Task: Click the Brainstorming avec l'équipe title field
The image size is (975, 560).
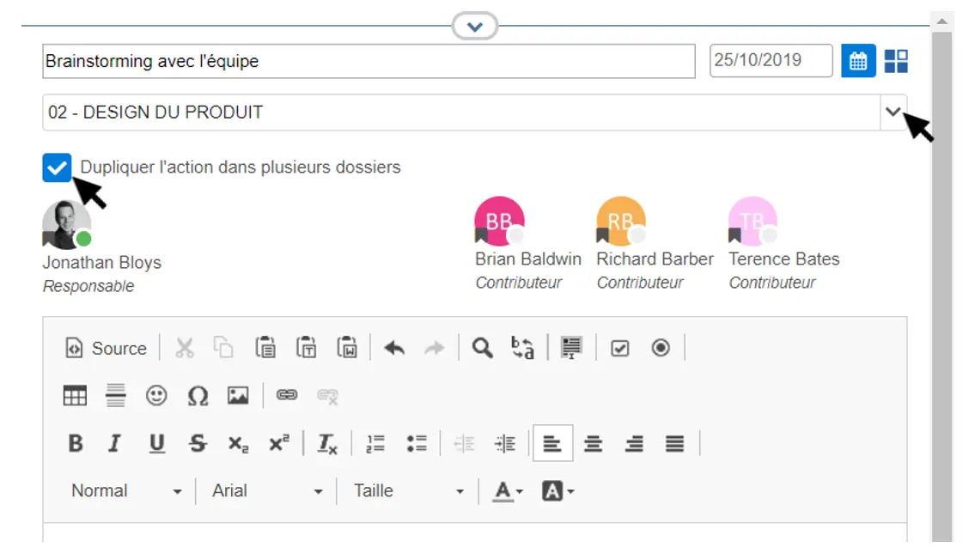Action: click(368, 62)
